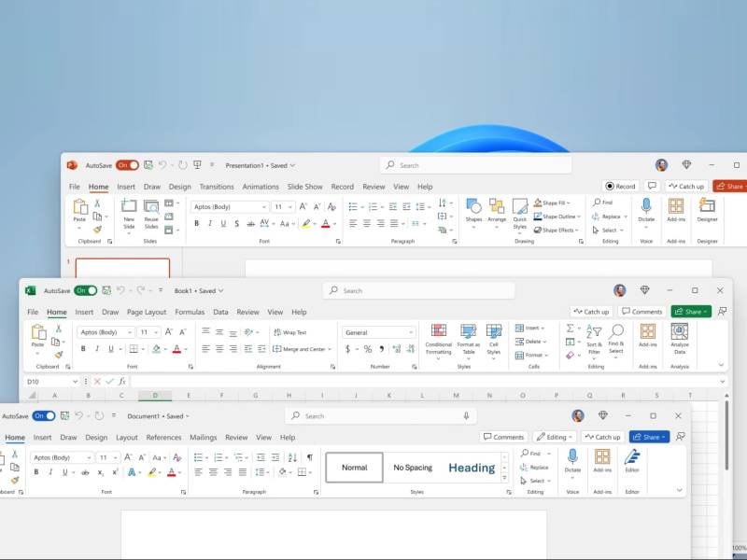Click Sort A-Z icon in Word
This screenshot has height=560, width=747.
292,457
